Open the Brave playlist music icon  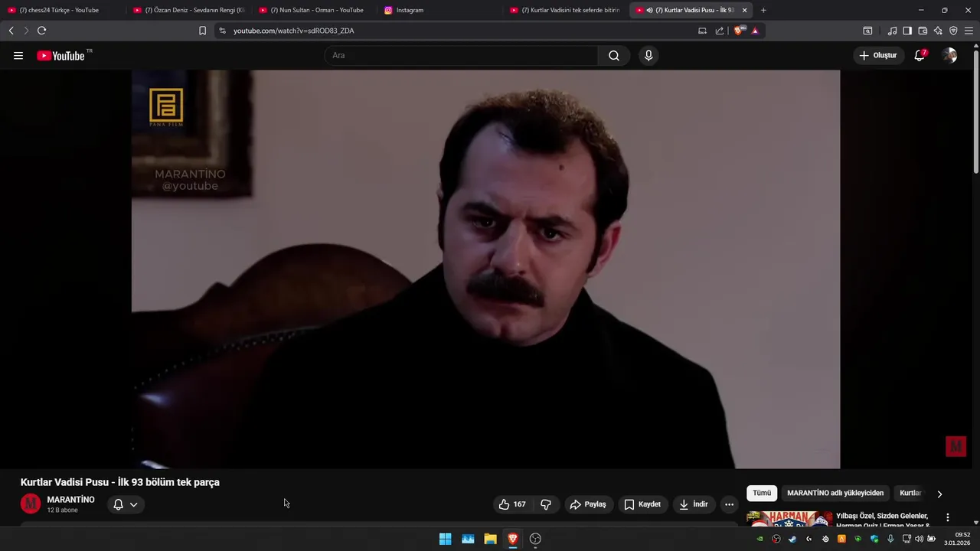coord(892,31)
